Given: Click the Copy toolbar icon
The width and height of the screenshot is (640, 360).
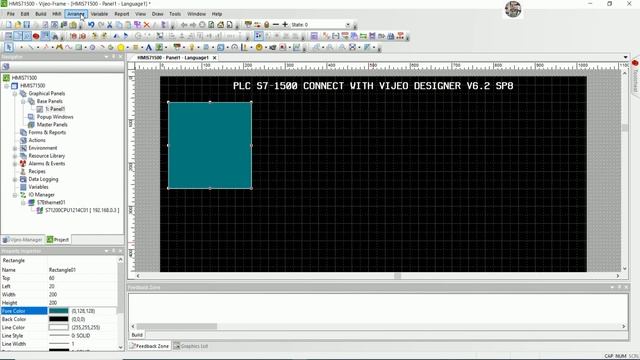Looking at the screenshot, I should pyautogui.click(x=119, y=25).
